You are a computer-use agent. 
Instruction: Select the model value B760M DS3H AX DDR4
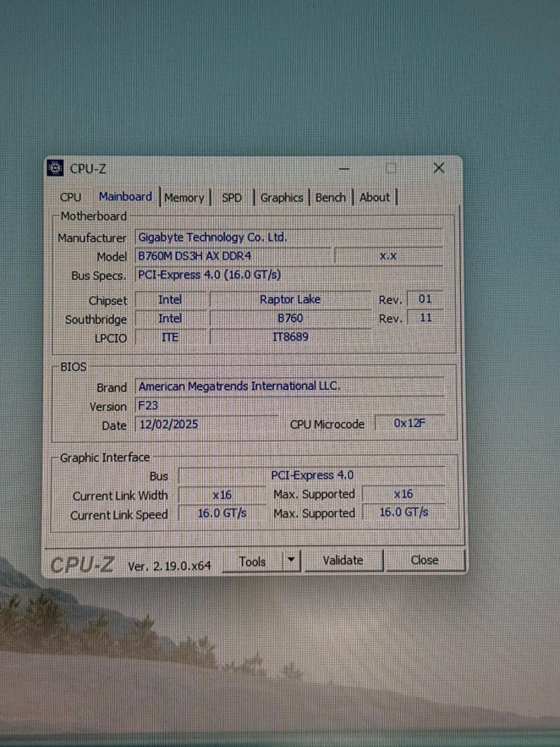pyautogui.click(x=233, y=256)
